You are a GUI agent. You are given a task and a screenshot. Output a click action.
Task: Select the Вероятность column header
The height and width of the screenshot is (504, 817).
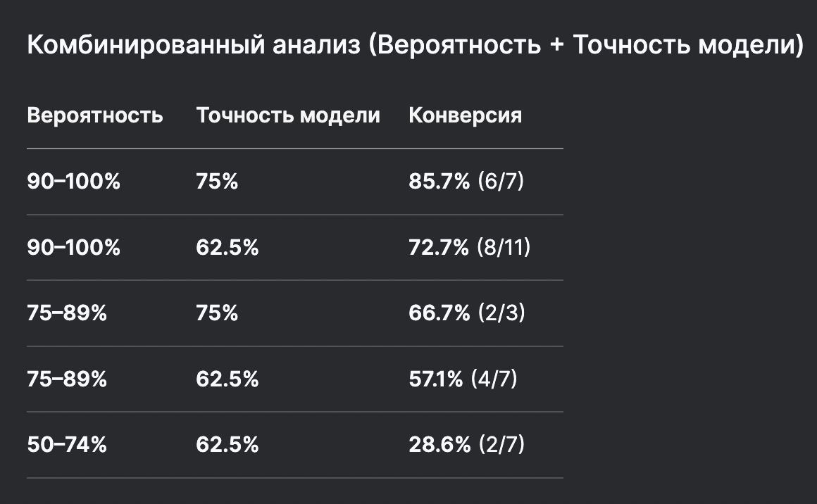[x=95, y=115]
